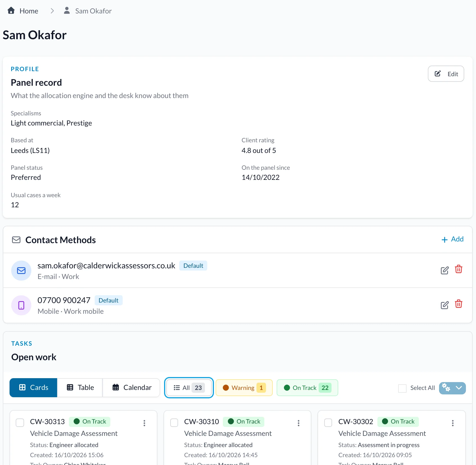Open the CW-30310 task link
Screen dimensions: 476x465
pos(202,422)
